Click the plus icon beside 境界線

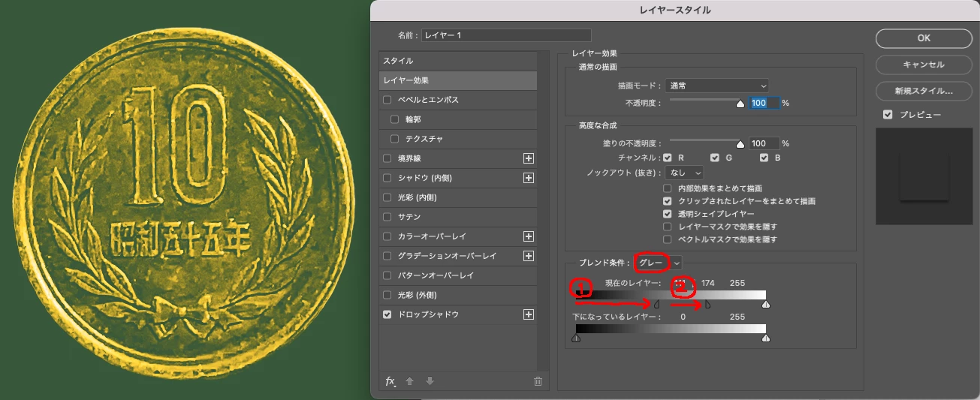click(x=529, y=158)
